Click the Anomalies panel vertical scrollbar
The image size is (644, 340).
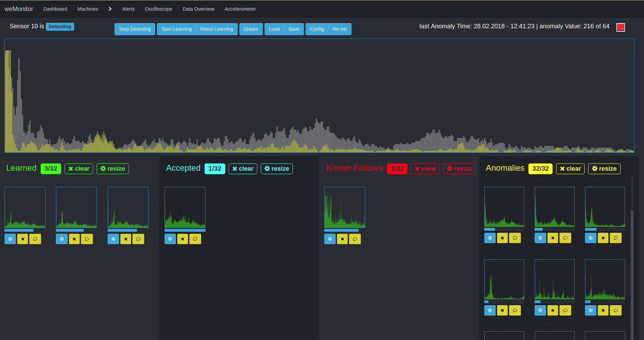pyautogui.click(x=632, y=259)
